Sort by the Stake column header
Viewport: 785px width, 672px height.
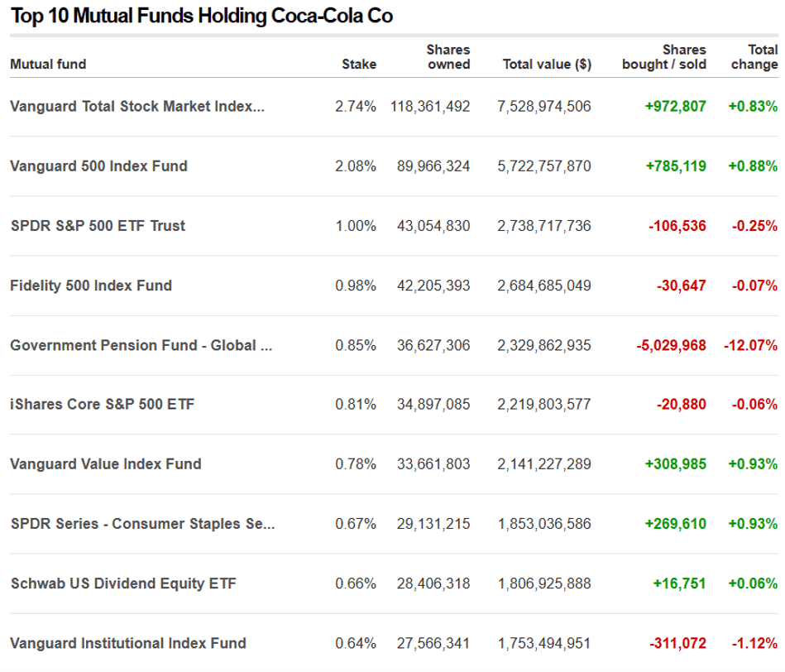point(359,65)
